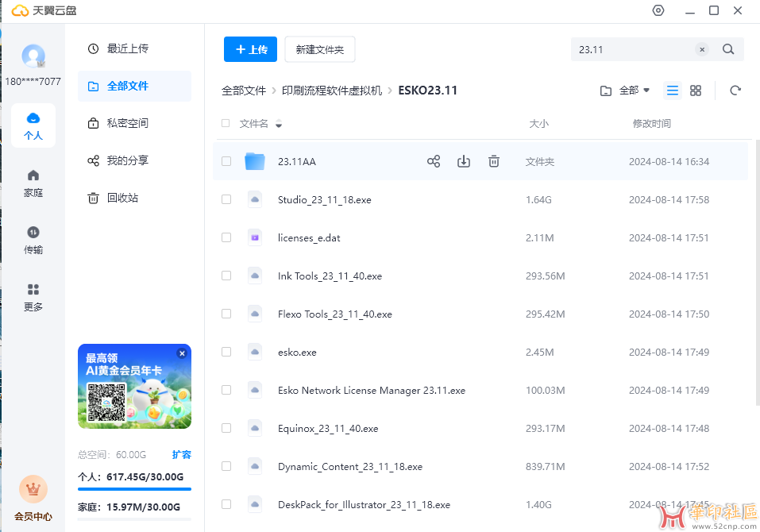
Task: Refresh the file list
Action: pyautogui.click(x=735, y=91)
